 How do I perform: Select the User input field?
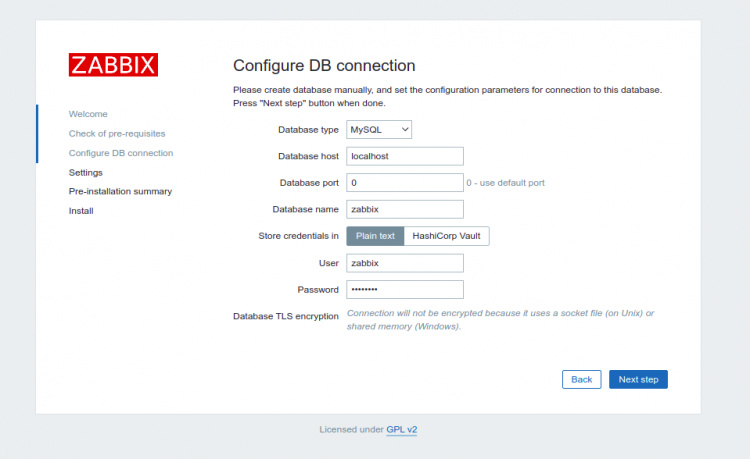(404, 263)
